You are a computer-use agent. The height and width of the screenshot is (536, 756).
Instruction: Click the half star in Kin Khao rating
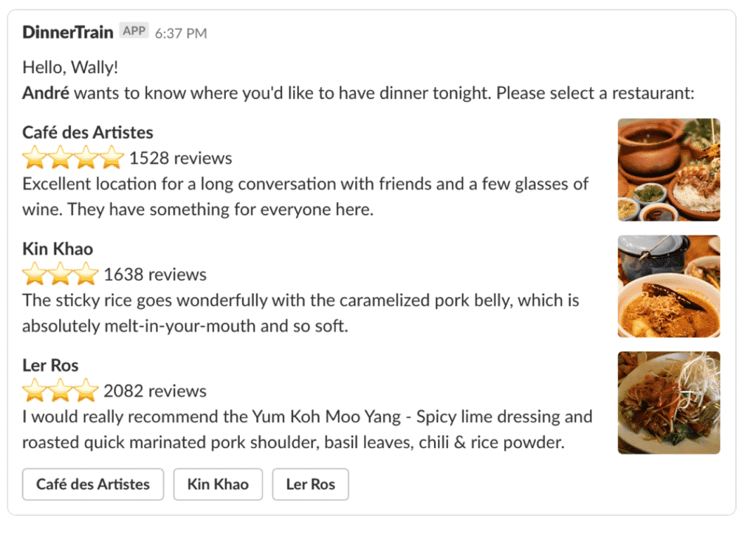pyautogui.click(x=84, y=274)
